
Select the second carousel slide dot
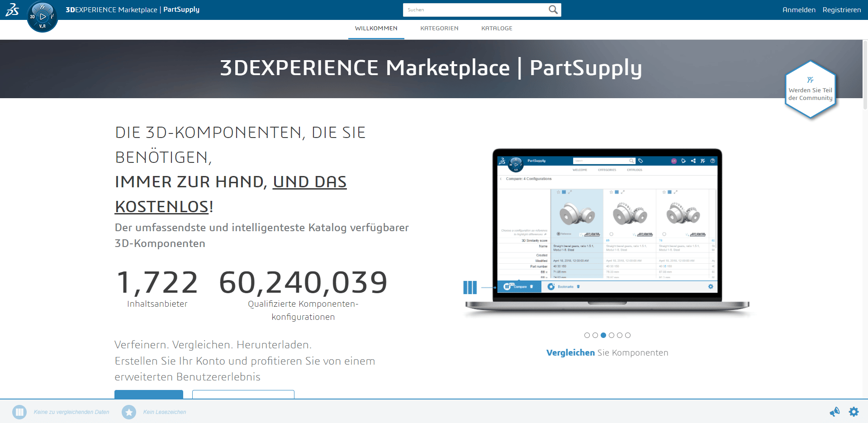coord(595,335)
